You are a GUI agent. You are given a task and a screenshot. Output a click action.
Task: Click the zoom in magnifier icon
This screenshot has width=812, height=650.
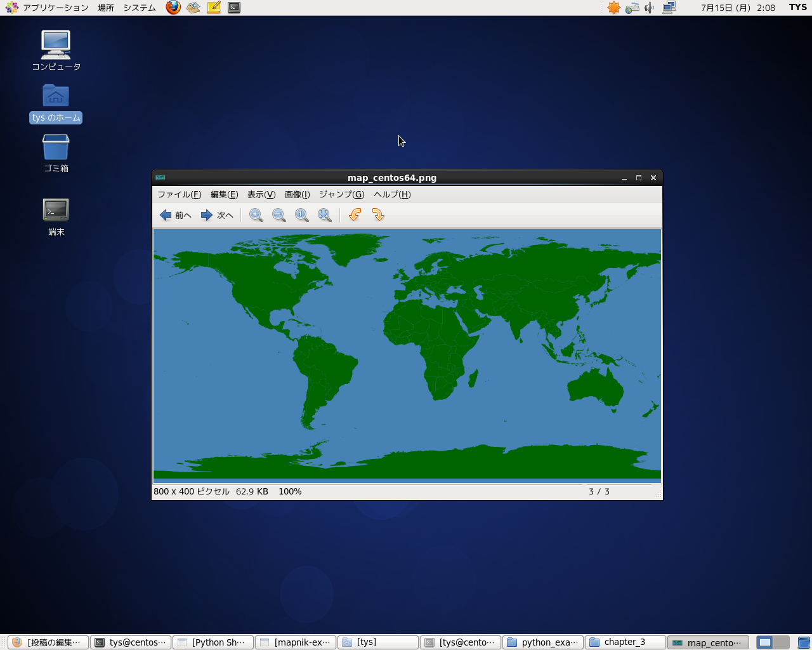tap(256, 215)
